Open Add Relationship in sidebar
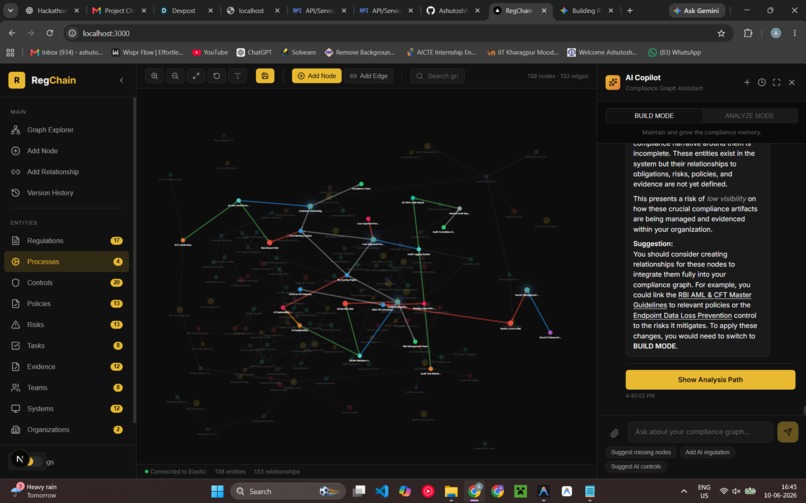The image size is (806, 503). (67, 172)
